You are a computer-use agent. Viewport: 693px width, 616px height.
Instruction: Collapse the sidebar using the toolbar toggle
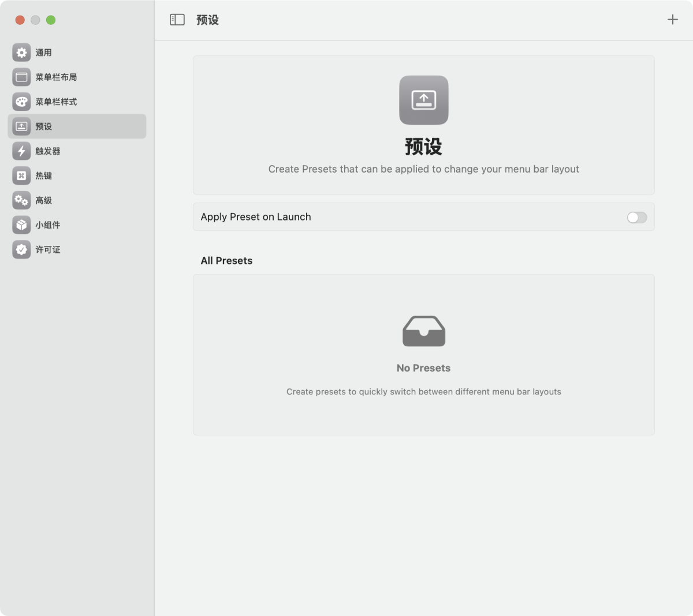177,20
